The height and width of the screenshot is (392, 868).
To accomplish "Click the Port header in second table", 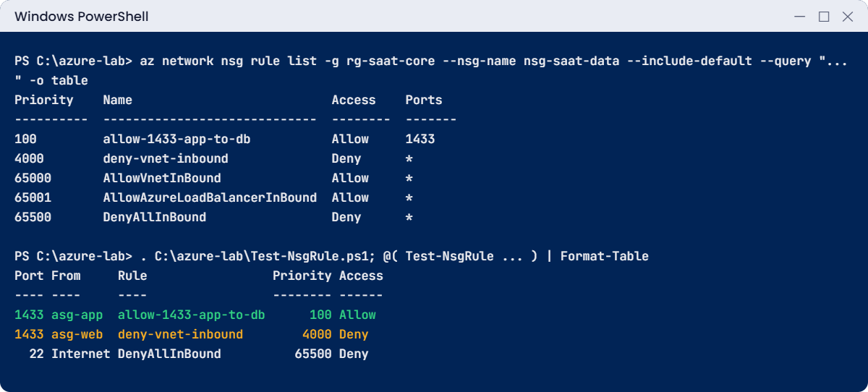I will pos(29,276).
